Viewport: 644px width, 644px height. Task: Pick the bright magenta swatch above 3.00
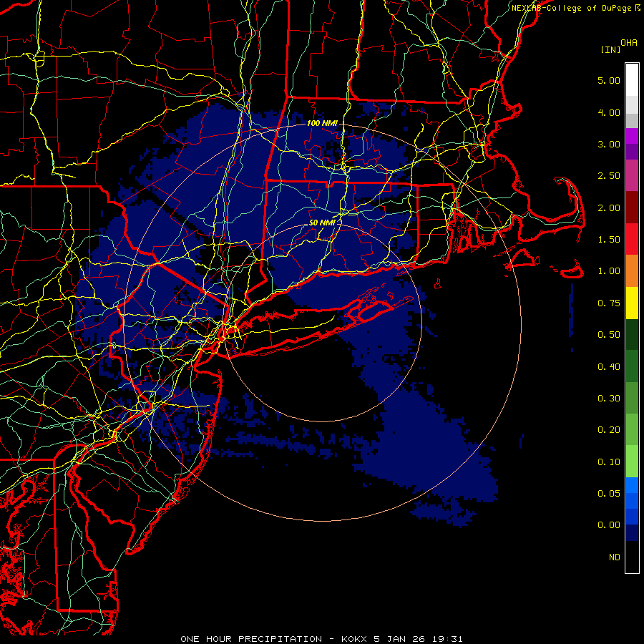632,136
